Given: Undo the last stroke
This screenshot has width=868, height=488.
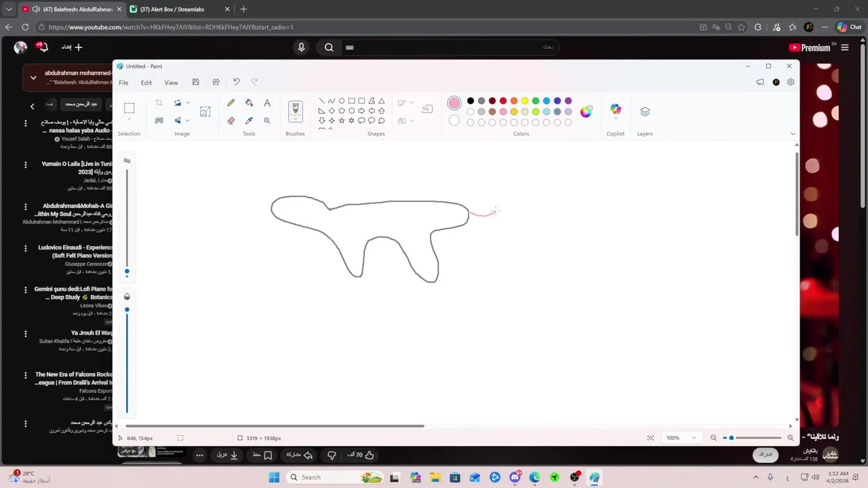Looking at the screenshot, I should click(236, 82).
